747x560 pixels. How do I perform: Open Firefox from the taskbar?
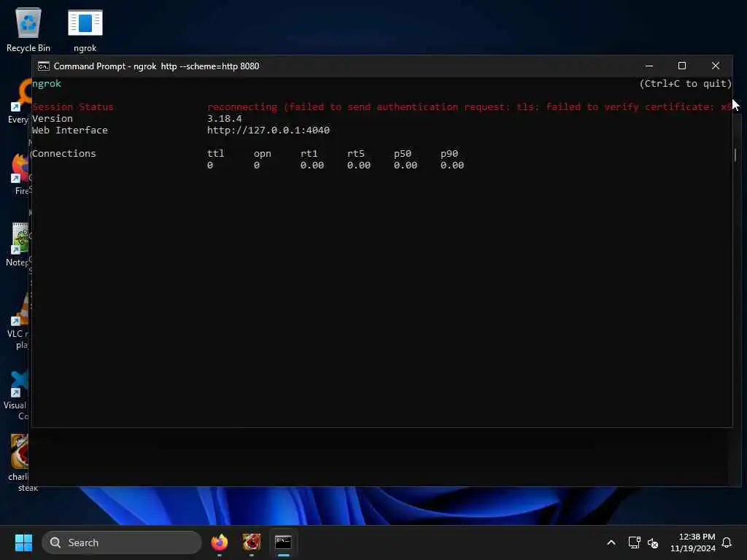point(220,542)
